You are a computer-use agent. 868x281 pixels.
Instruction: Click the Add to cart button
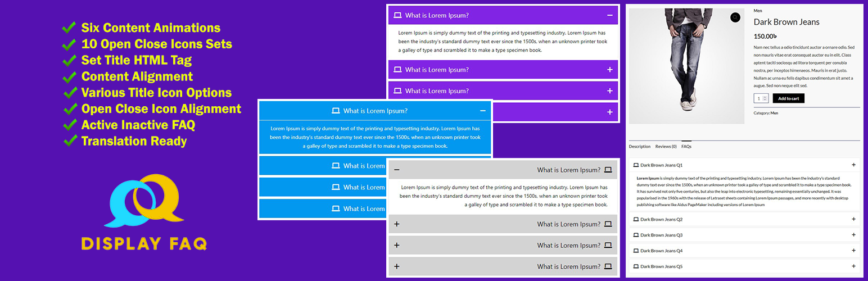788,98
